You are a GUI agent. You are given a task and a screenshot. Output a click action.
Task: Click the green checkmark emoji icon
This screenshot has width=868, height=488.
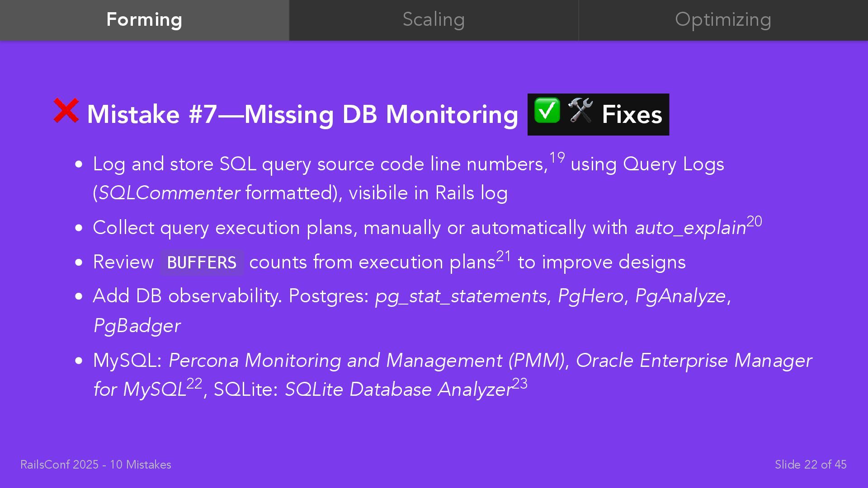[547, 110]
